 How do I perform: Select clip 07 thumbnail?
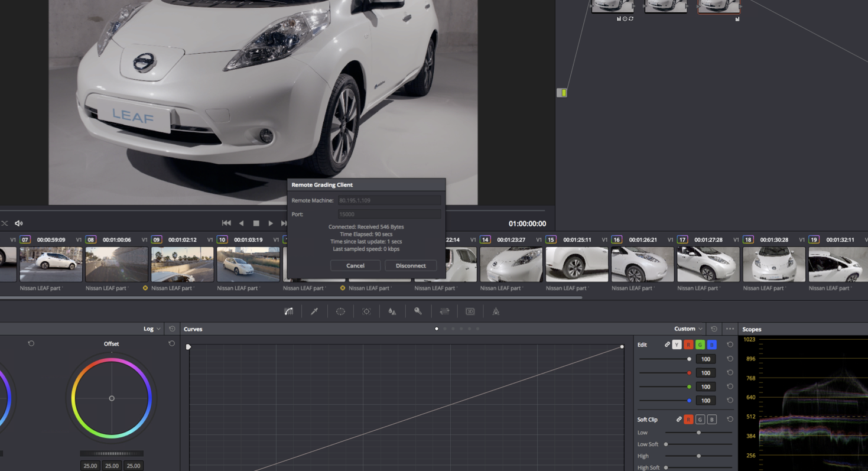point(51,264)
